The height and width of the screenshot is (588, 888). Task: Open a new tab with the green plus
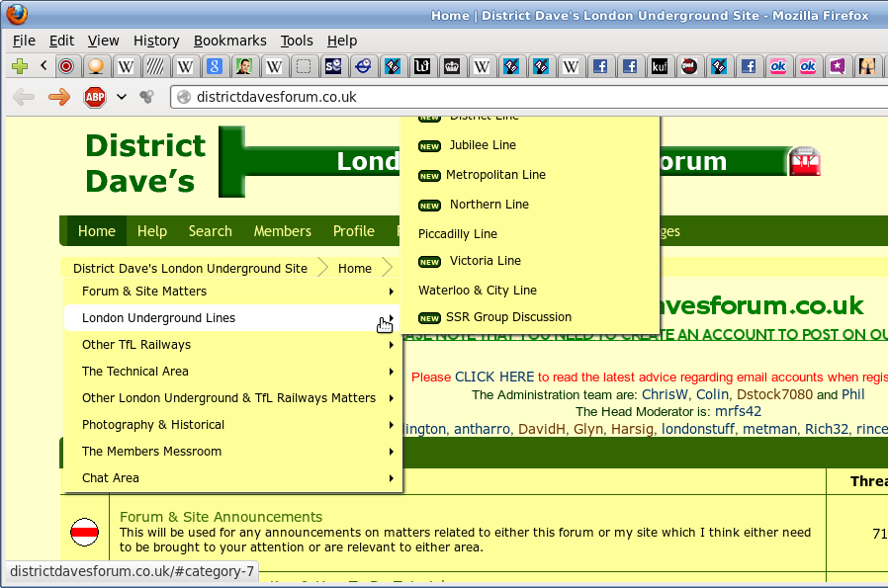[x=19, y=66]
